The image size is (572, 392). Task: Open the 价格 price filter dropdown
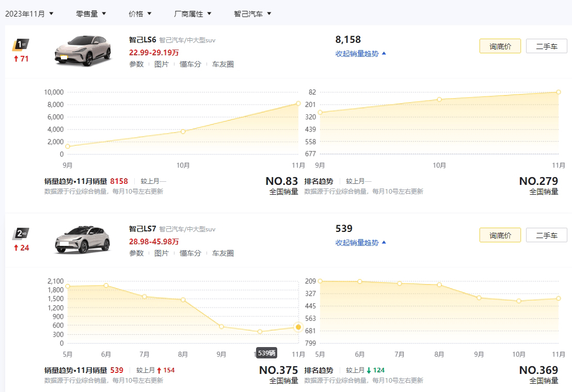(x=138, y=14)
